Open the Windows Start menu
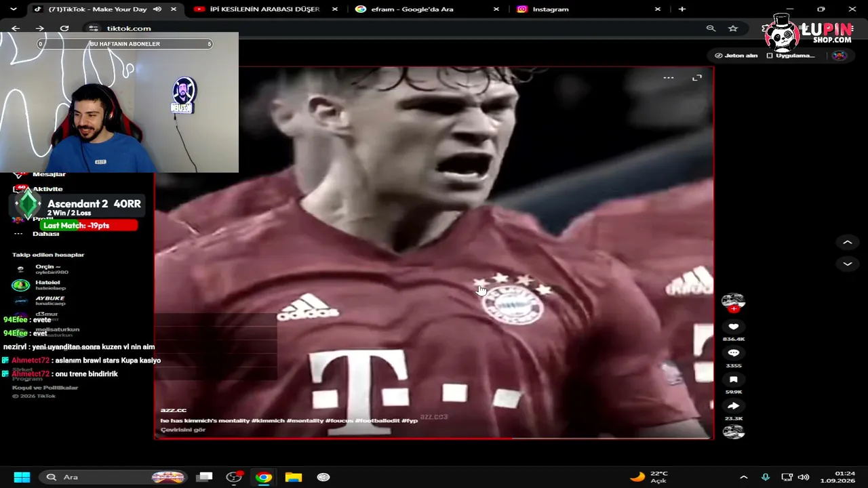The height and width of the screenshot is (488, 868). tap(22, 477)
